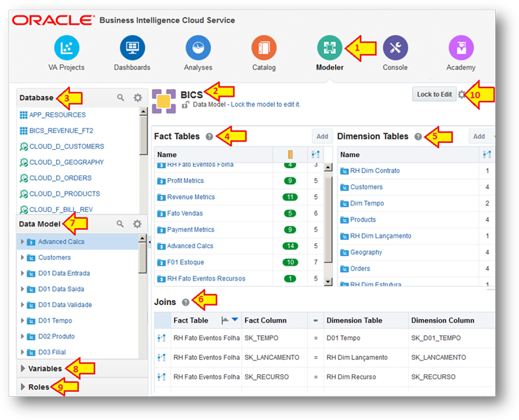Click the lock icon beside Data Model
Viewport: 519px width, 420px height.
coord(186,105)
